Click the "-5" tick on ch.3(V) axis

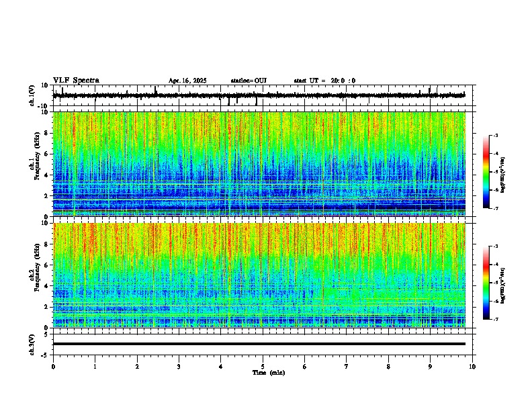[x=46, y=355]
